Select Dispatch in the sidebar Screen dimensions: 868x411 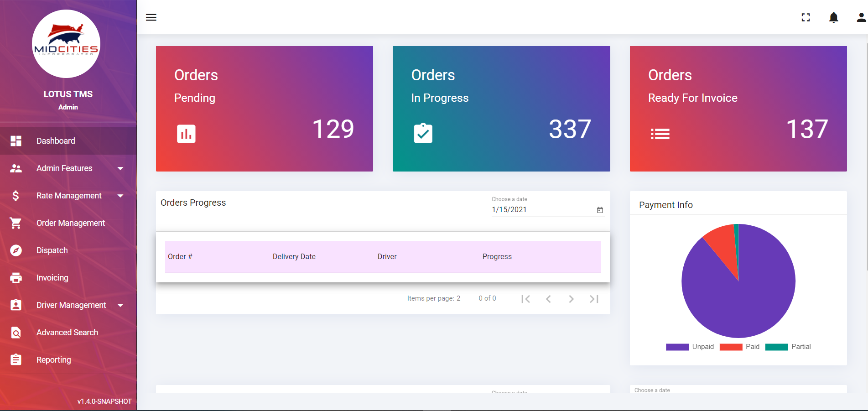(x=52, y=250)
